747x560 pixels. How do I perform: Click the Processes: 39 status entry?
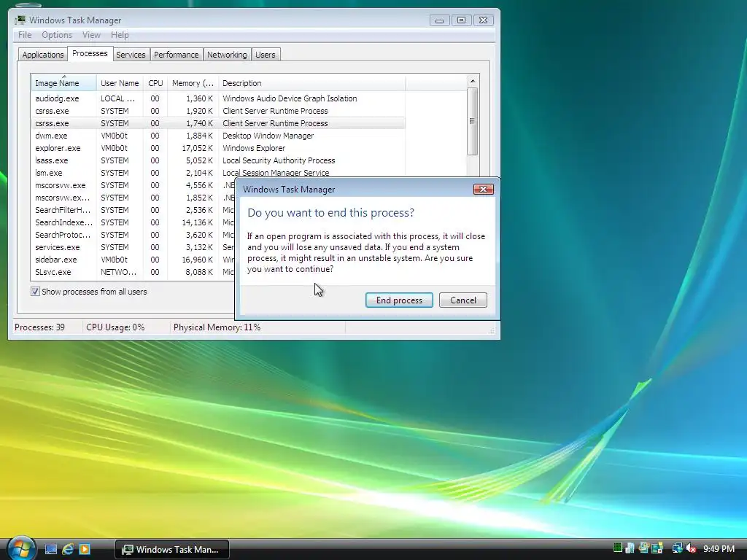(x=39, y=327)
